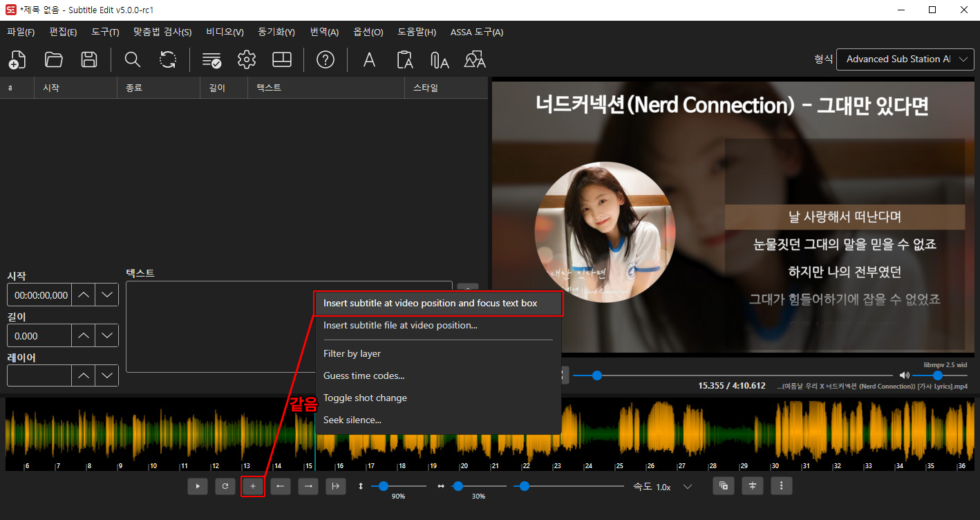980x520 pixels.
Task: Click the repeat/reload waveform button
Action: coord(225,487)
